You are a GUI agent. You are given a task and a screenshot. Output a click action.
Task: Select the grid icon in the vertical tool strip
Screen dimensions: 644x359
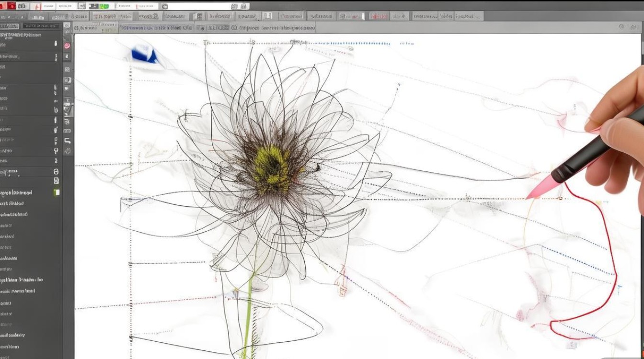(68, 69)
